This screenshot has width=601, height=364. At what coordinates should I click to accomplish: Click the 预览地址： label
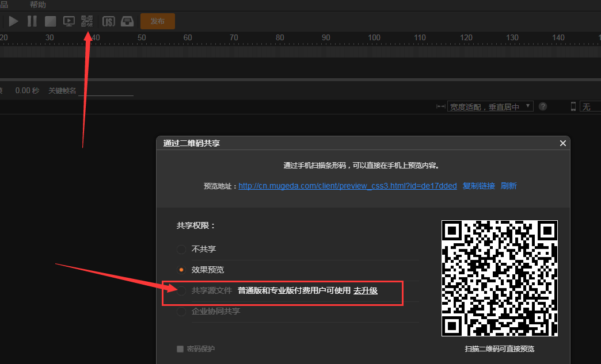tap(220, 186)
